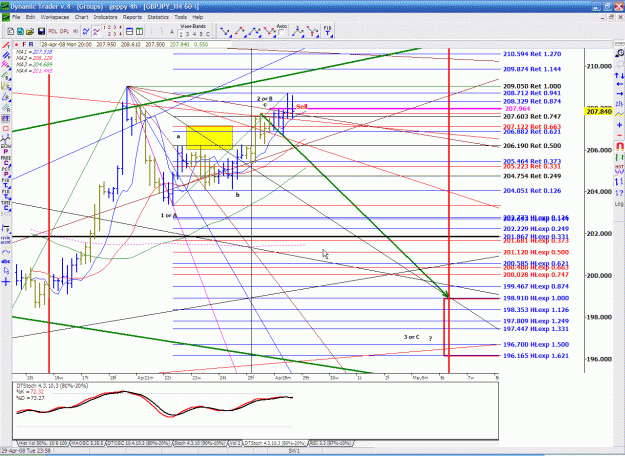Open the Reports menu
This screenshot has height=456, width=625.
132,17
